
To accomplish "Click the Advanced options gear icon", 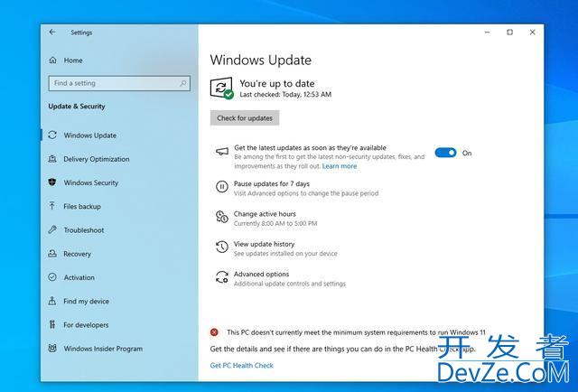I will tap(221, 277).
